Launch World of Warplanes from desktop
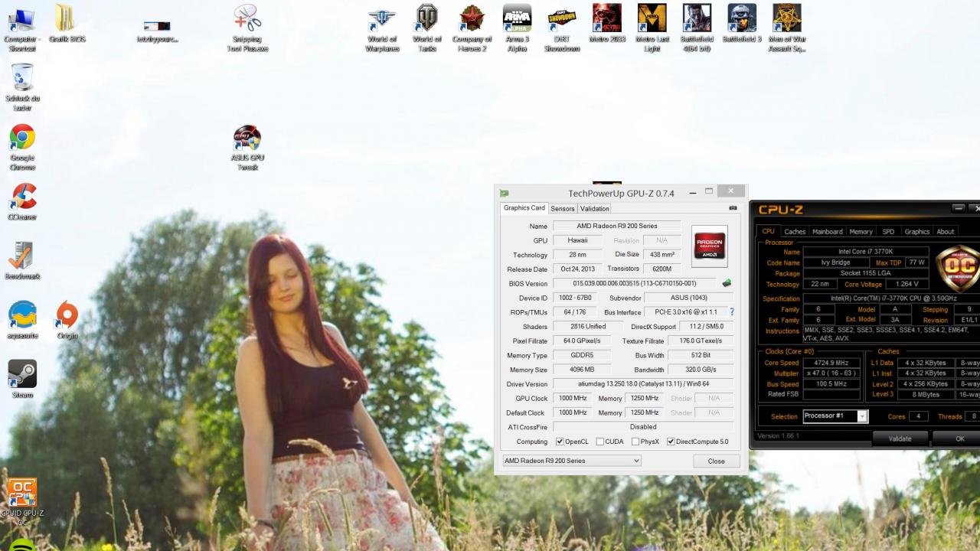This screenshot has height=551, width=980. click(382, 28)
